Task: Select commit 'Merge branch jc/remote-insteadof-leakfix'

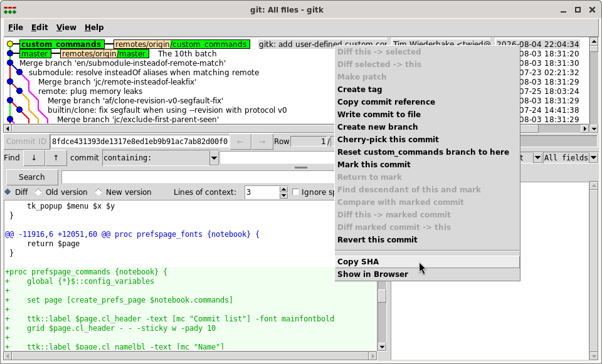Action: point(117,81)
